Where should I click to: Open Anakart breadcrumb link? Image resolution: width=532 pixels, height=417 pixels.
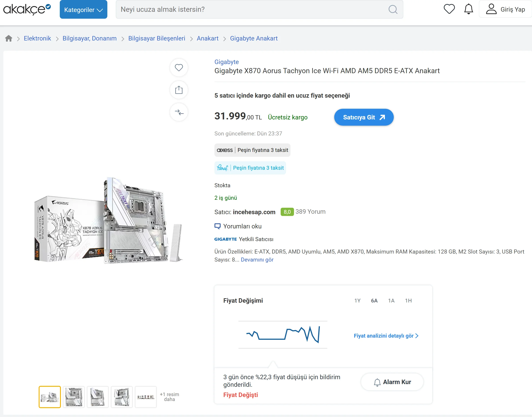pos(208,38)
